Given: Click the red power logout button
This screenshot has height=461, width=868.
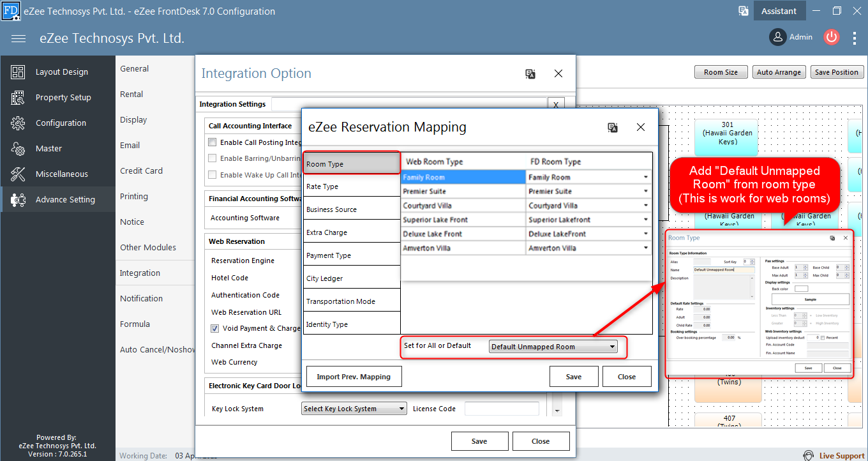Looking at the screenshot, I should pos(831,37).
